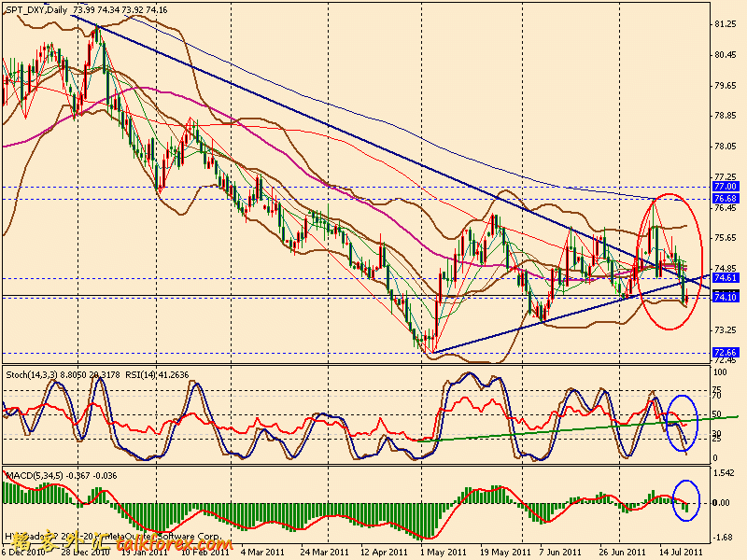Image resolution: width=747 pixels, height=560 pixels.
Task: Click the 100 level on the Stoch axis
Action: pyautogui.click(x=720, y=371)
